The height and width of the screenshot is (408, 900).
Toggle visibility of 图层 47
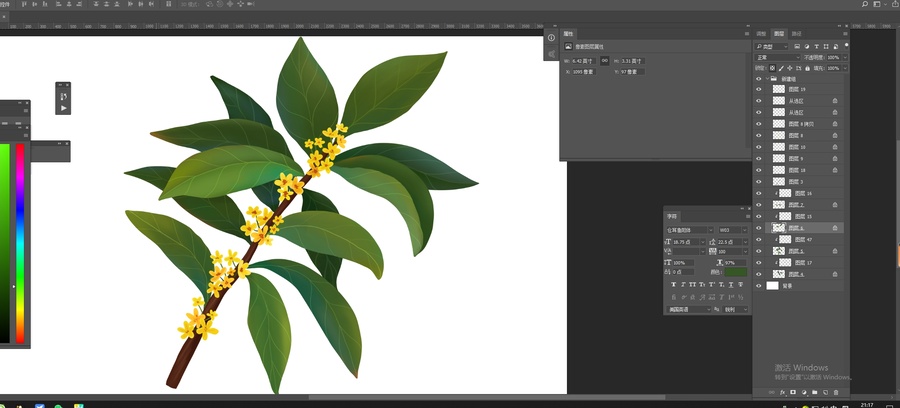[759, 239]
